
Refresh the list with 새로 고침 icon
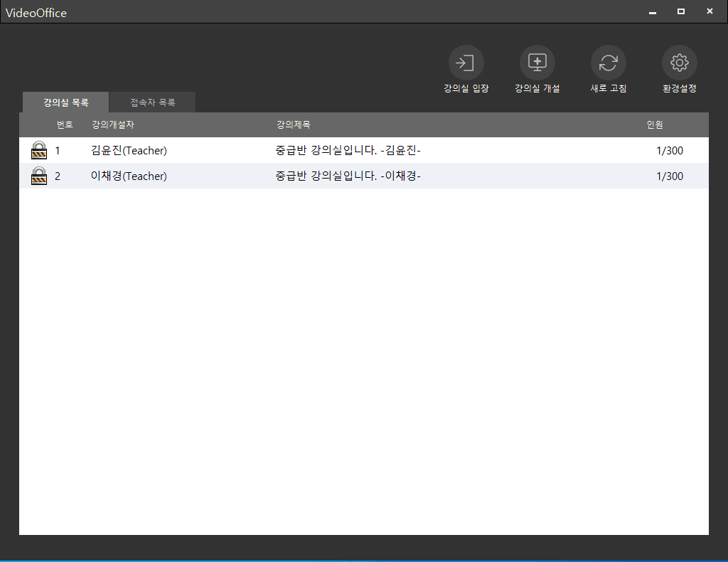coord(608,63)
